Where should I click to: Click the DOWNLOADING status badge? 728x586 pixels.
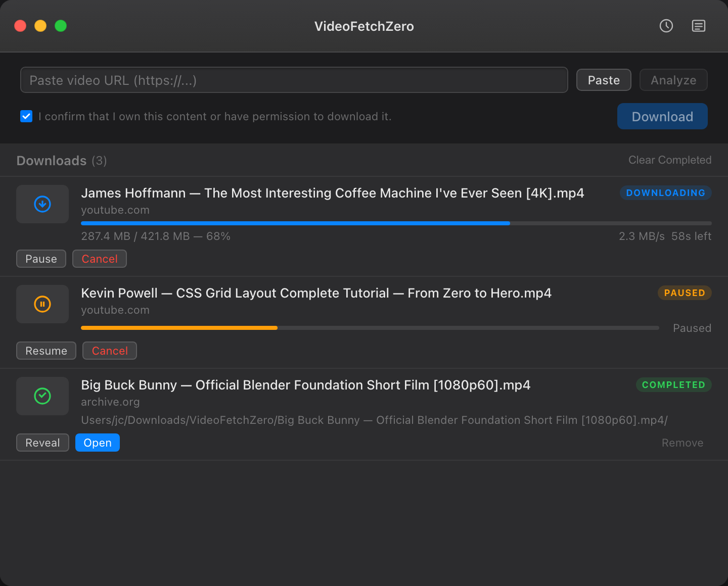pyautogui.click(x=666, y=192)
